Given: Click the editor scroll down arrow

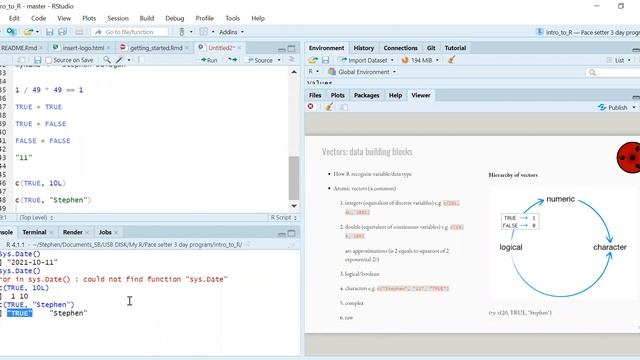Looking at the screenshot, I should pos(294,206).
